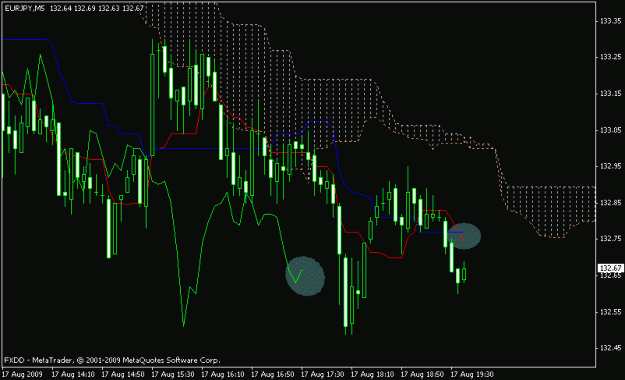The width and height of the screenshot is (625, 380).
Task: Click the 133.15 price axis label
Action: tap(611, 93)
